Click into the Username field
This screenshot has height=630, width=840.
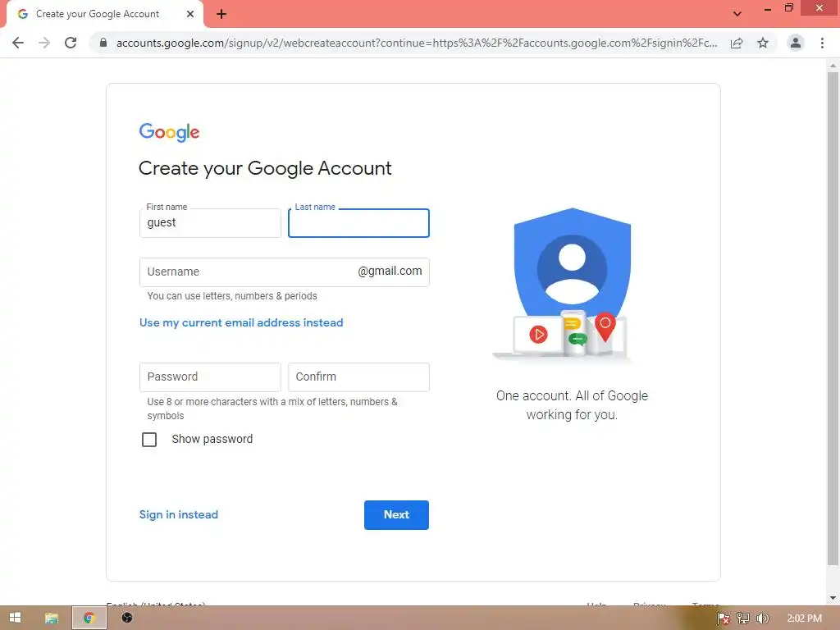point(285,272)
